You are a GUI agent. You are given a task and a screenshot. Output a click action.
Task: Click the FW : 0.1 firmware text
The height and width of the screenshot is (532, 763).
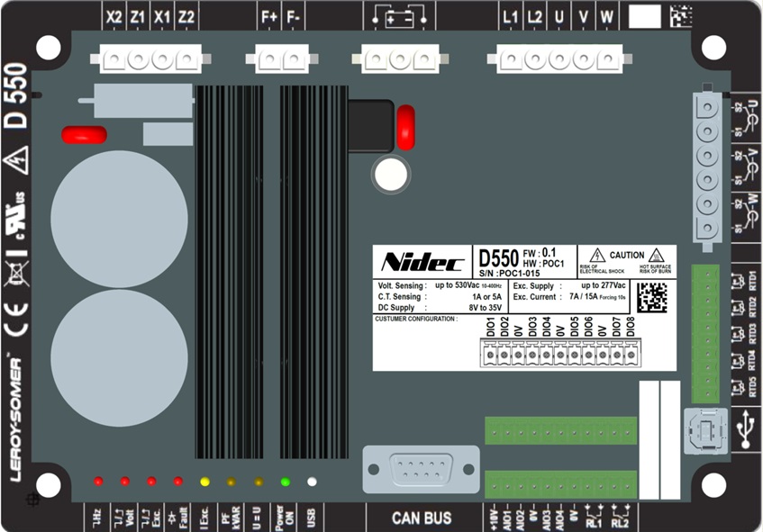[x=540, y=253]
